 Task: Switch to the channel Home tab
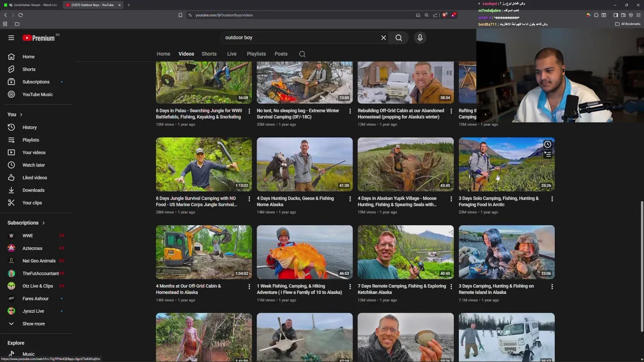click(164, 54)
